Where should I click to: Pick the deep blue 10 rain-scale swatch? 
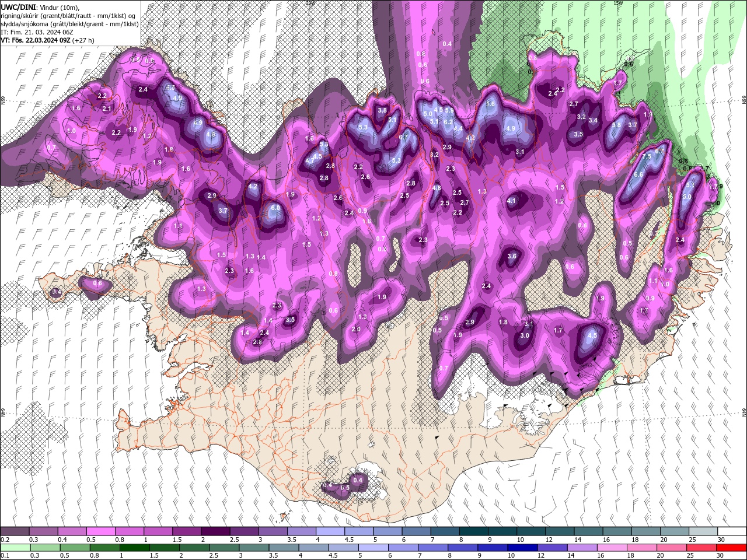[x=522, y=548]
